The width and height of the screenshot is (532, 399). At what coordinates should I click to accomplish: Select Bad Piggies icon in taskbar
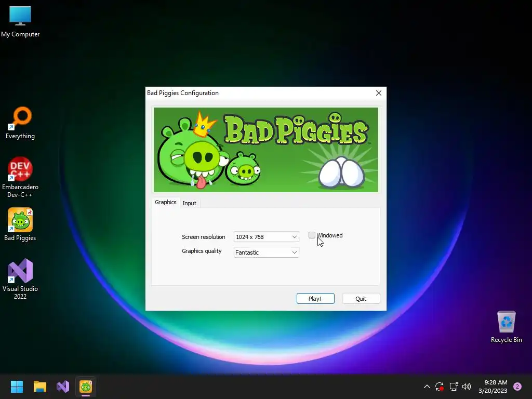[86, 387]
